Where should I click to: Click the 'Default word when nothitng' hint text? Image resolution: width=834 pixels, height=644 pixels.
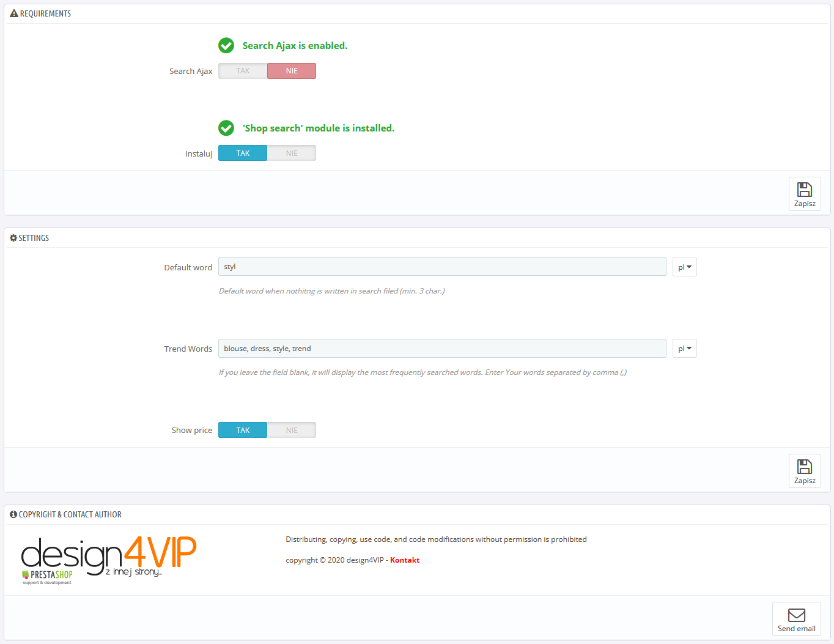click(332, 291)
